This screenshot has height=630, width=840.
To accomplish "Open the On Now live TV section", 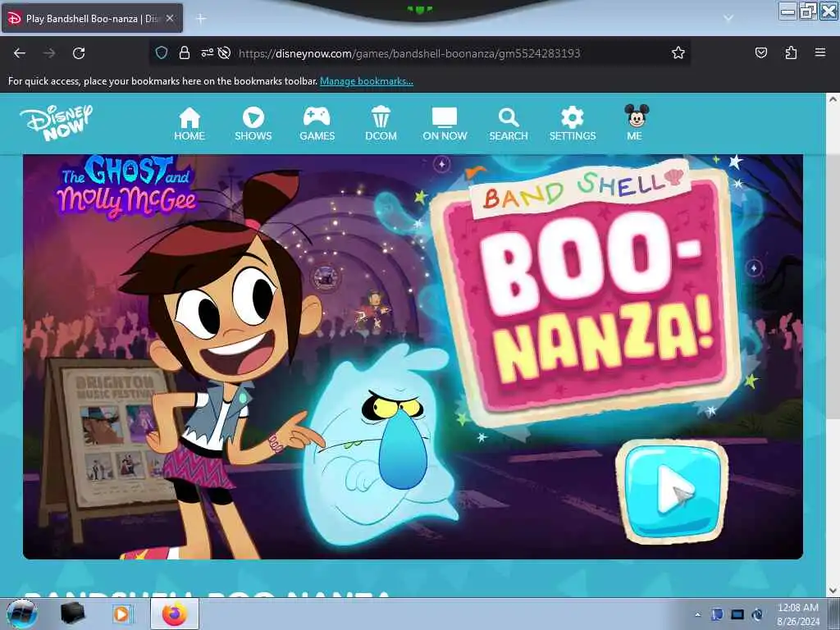I will tap(445, 124).
